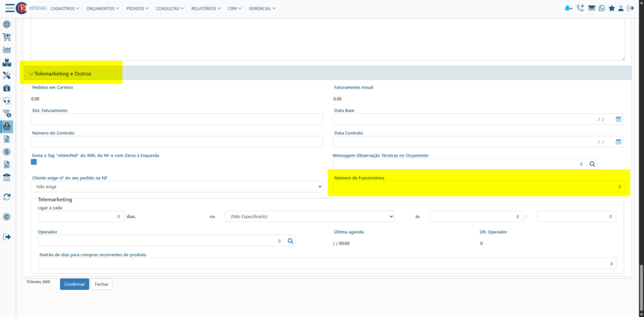Open Data Contrato calendar picker

pos(618,142)
